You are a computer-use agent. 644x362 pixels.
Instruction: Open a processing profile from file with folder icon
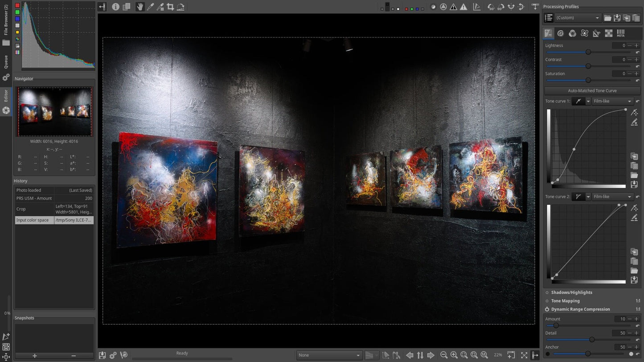coord(607,18)
